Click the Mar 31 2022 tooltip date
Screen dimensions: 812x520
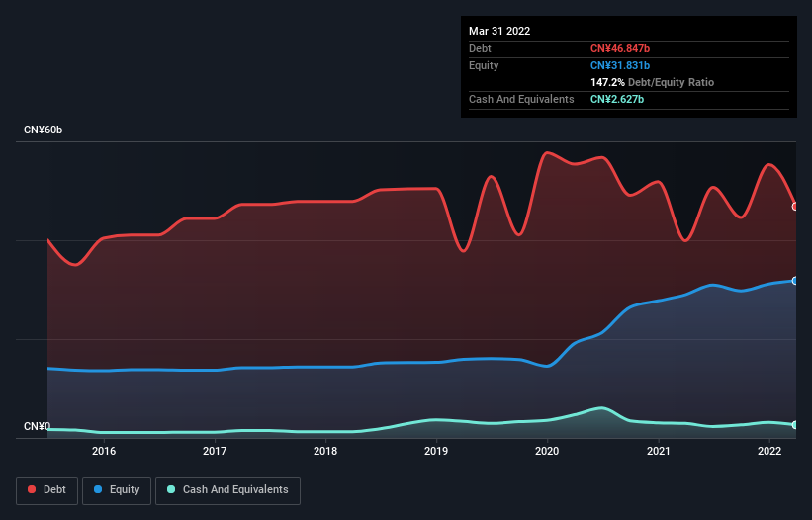499,31
